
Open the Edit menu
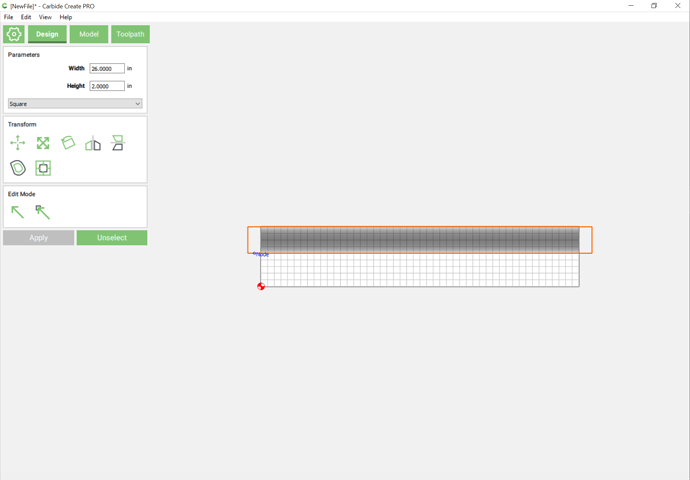pyautogui.click(x=26, y=17)
